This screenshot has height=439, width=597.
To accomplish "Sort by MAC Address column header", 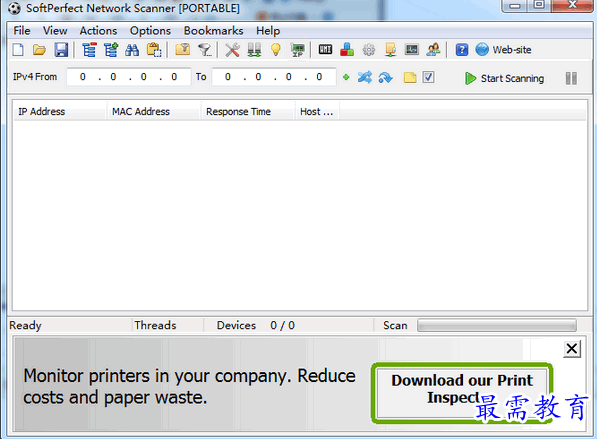I will [x=154, y=112].
